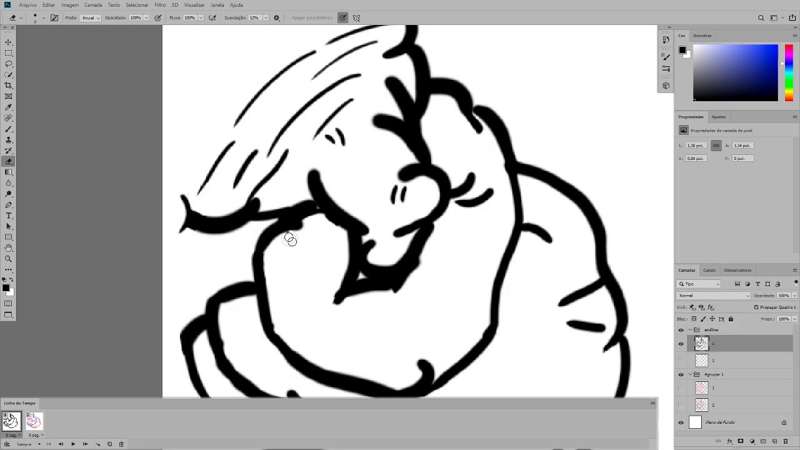Hide the selected layer 2 in anilina group
The image size is (800, 450).
click(681, 344)
